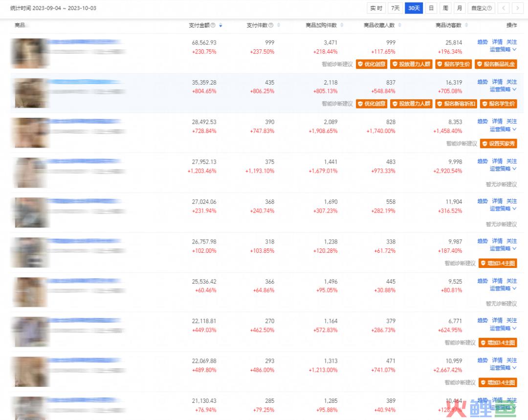Go to next period arrow
This screenshot has height=420, width=528.
518,8
